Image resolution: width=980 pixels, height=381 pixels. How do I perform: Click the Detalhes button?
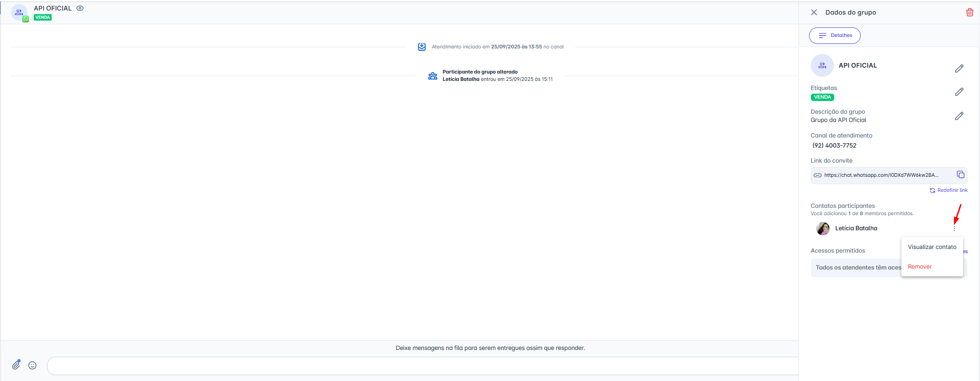coord(835,36)
